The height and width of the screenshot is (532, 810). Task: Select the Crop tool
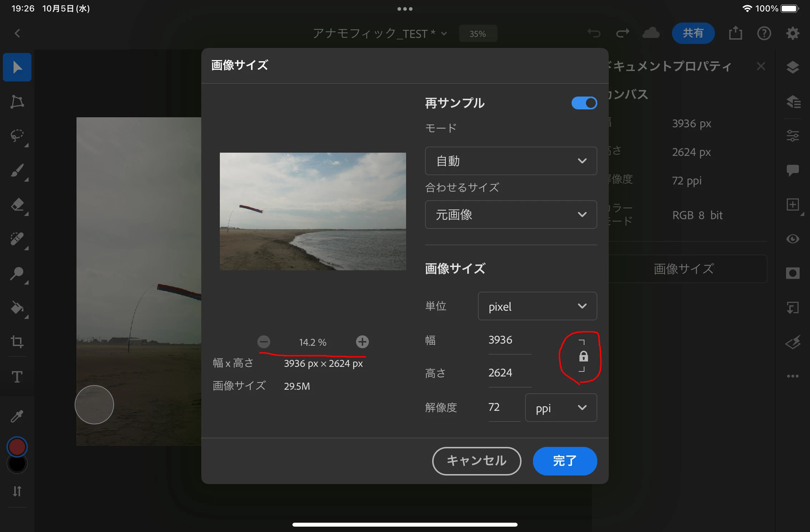coord(17,342)
